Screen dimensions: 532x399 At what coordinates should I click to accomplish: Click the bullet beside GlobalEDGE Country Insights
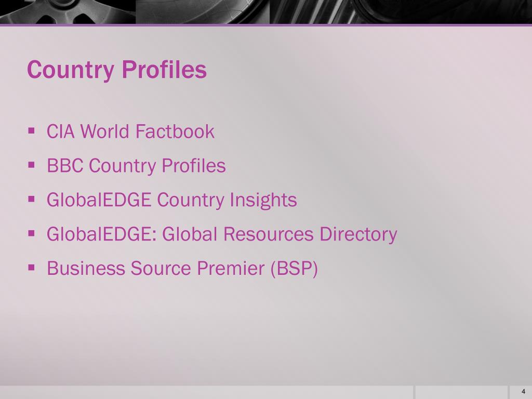click(32, 199)
